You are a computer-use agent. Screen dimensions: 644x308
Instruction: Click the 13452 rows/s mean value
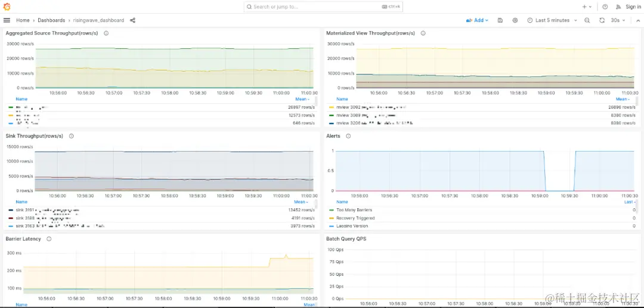[302, 210]
